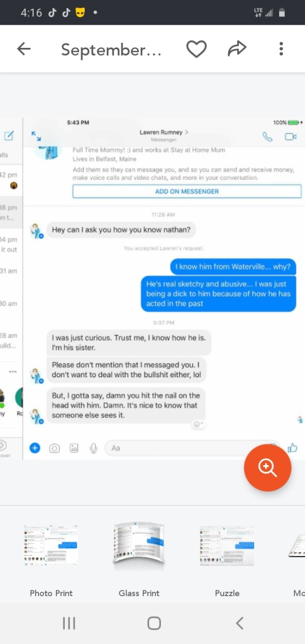Viewport: 305px width, 644px height.
Task: Share the photo using arrow icon
Action: [237, 49]
